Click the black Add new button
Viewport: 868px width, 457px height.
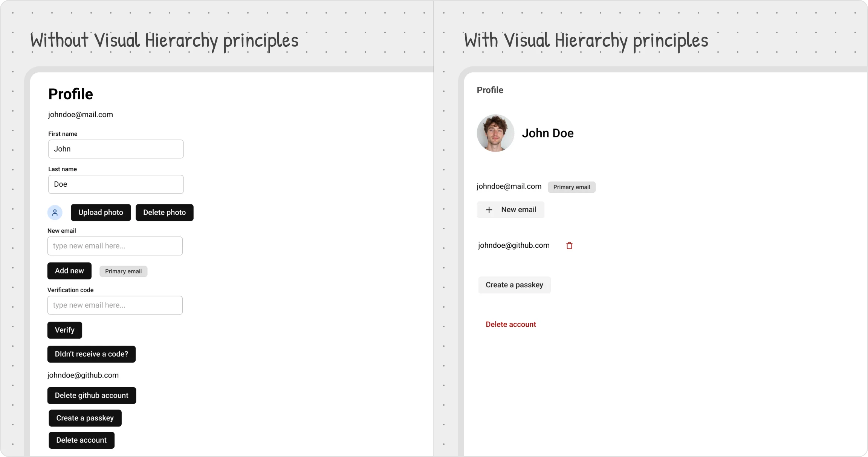[69, 271]
